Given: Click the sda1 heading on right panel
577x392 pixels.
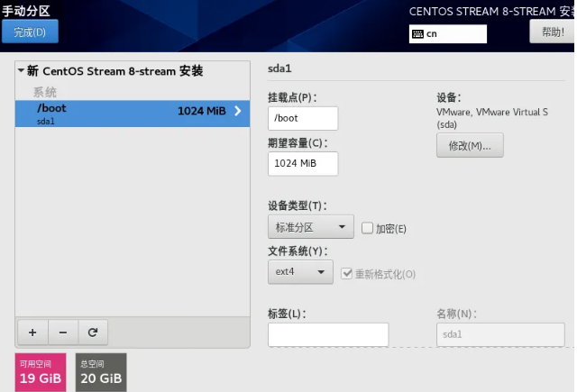Looking at the screenshot, I should 279,68.
